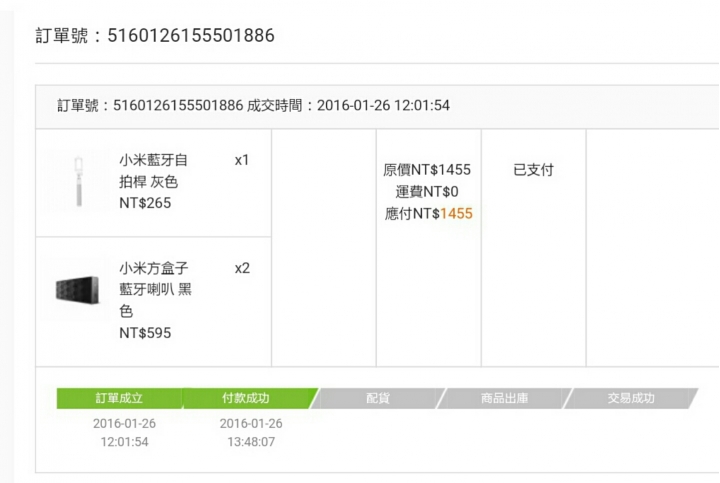Click the NT$265 selfie stick price
Viewport: 720px width, 483px height.
tap(145, 203)
